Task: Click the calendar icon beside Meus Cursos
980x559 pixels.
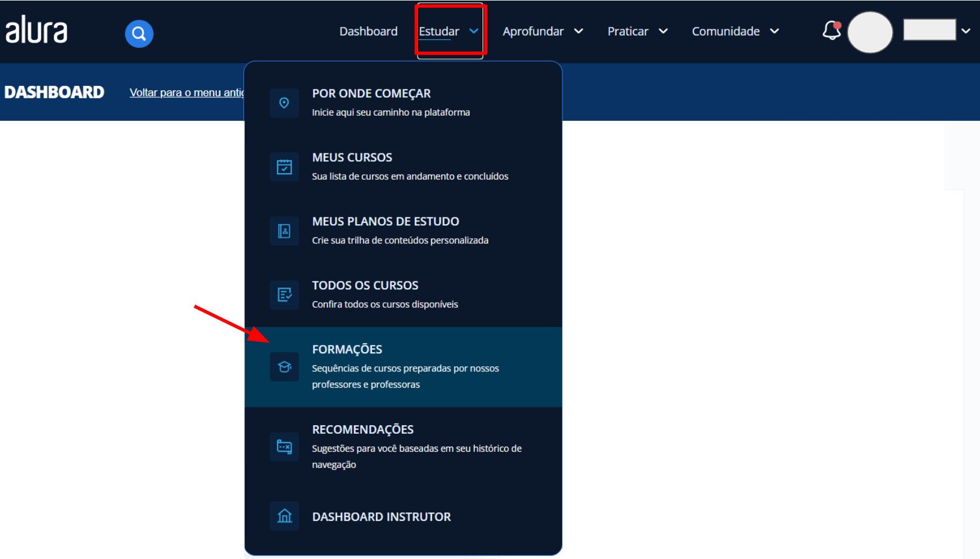Action: (x=284, y=167)
